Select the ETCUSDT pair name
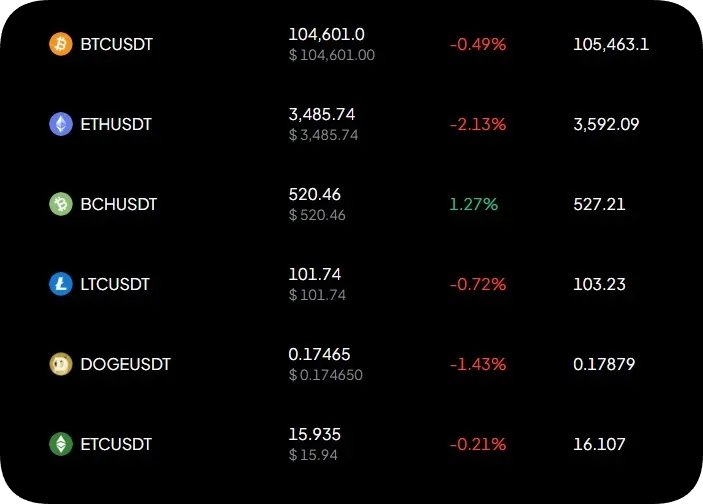703x504 pixels. tap(116, 444)
